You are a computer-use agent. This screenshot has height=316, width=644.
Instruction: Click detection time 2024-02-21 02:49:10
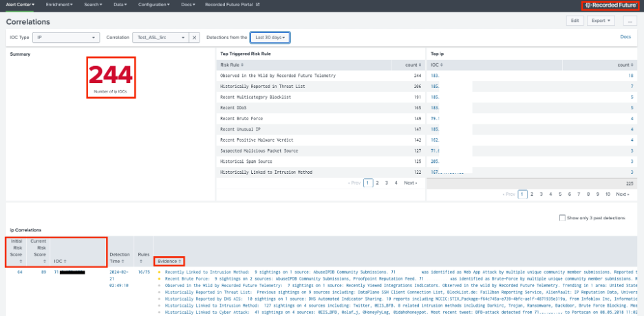tap(120, 278)
